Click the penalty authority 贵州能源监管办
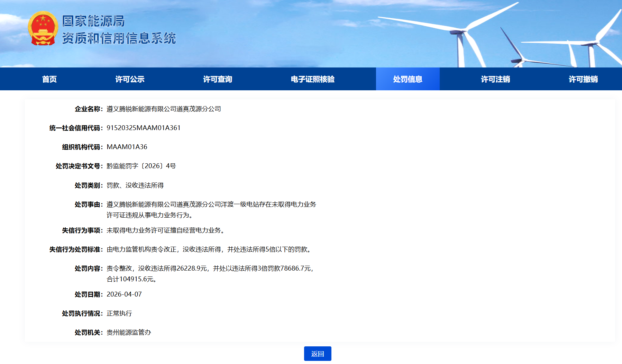This screenshot has width=622, height=364. (x=129, y=333)
